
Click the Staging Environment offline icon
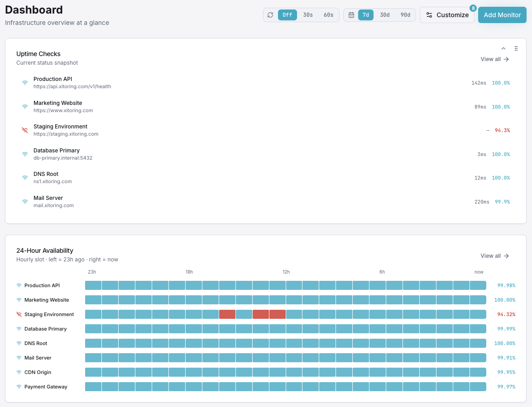tap(25, 130)
